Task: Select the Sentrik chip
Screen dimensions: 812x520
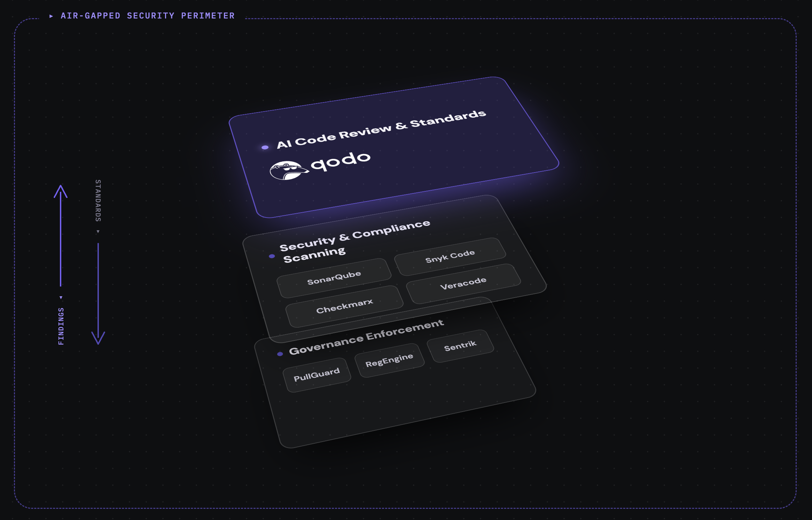Action: click(x=460, y=346)
